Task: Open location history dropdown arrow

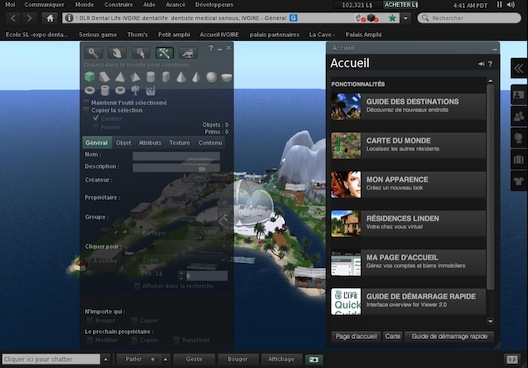Action: click(406, 18)
